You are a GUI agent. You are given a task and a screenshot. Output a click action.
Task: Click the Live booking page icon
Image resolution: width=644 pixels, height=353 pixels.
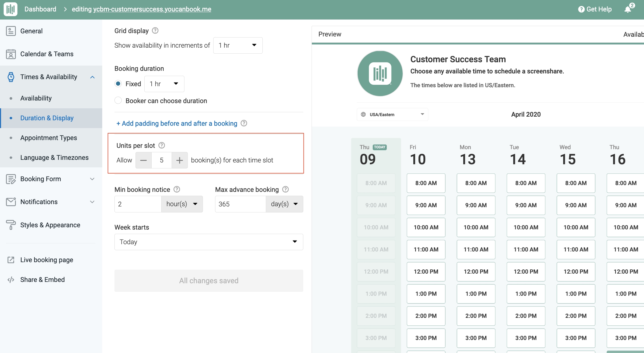(11, 260)
